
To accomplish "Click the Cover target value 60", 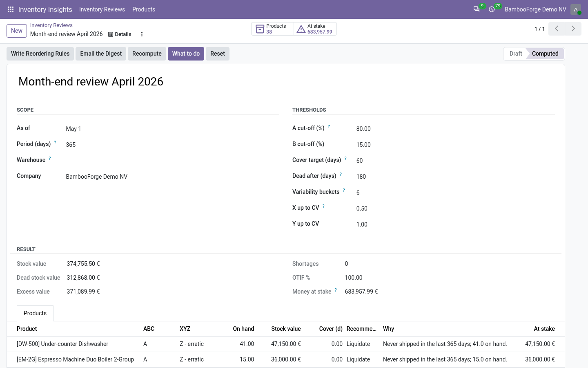I will 359,161.
